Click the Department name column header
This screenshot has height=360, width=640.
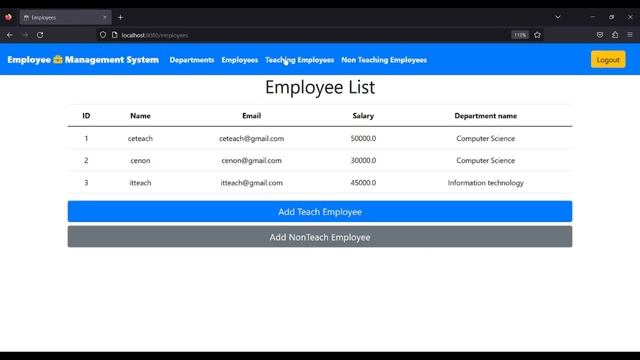tap(486, 116)
